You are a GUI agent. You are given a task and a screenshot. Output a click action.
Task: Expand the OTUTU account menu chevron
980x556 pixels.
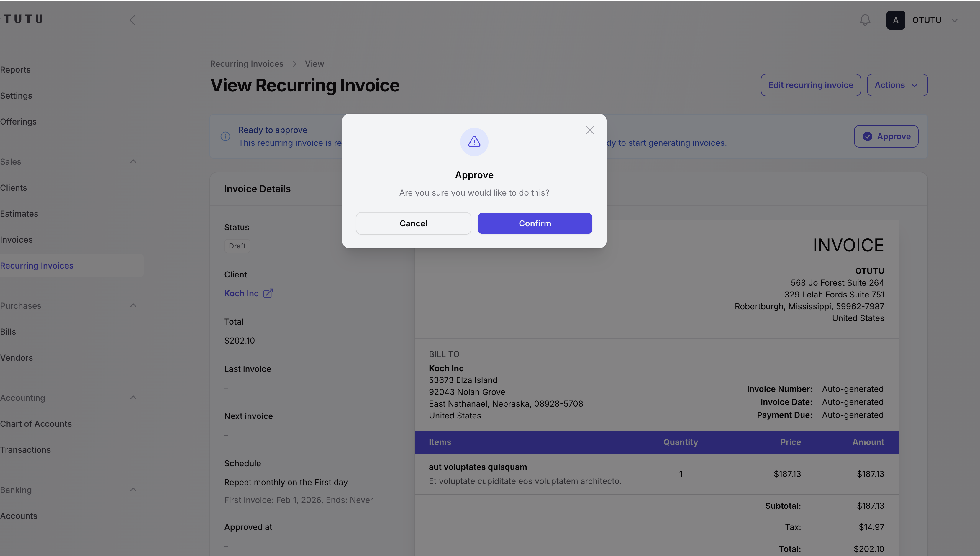pyautogui.click(x=954, y=20)
